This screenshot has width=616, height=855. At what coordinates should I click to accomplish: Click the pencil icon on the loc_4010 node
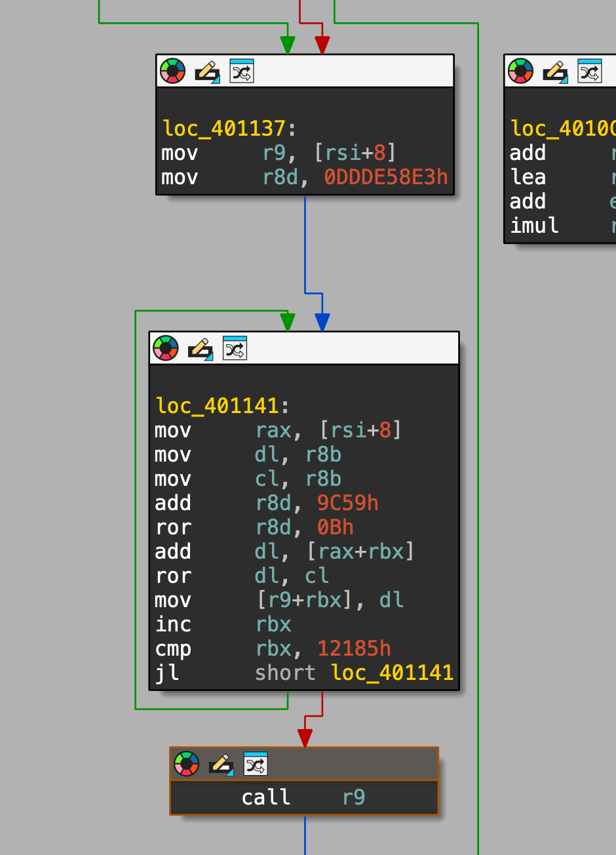(556, 71)
